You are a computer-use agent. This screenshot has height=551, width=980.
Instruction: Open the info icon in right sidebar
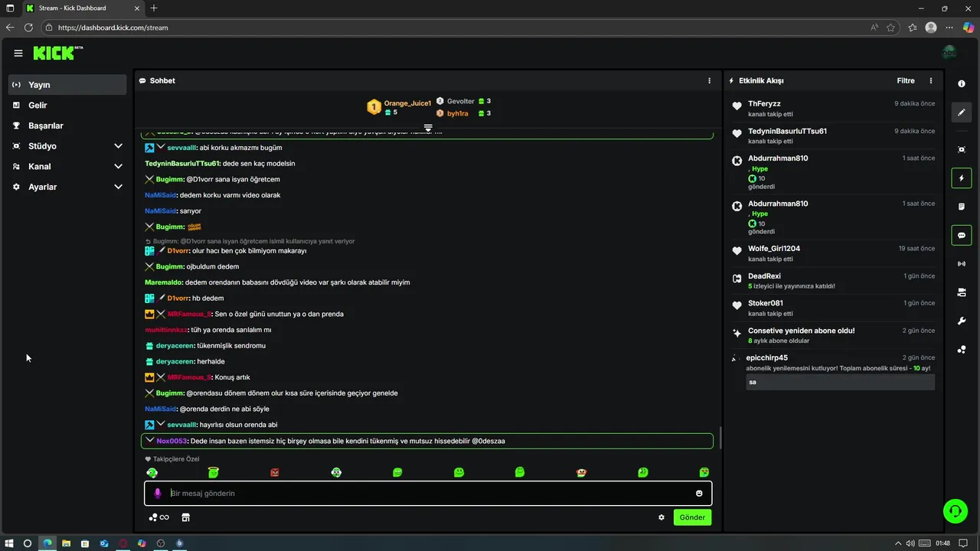pos(962,83)
